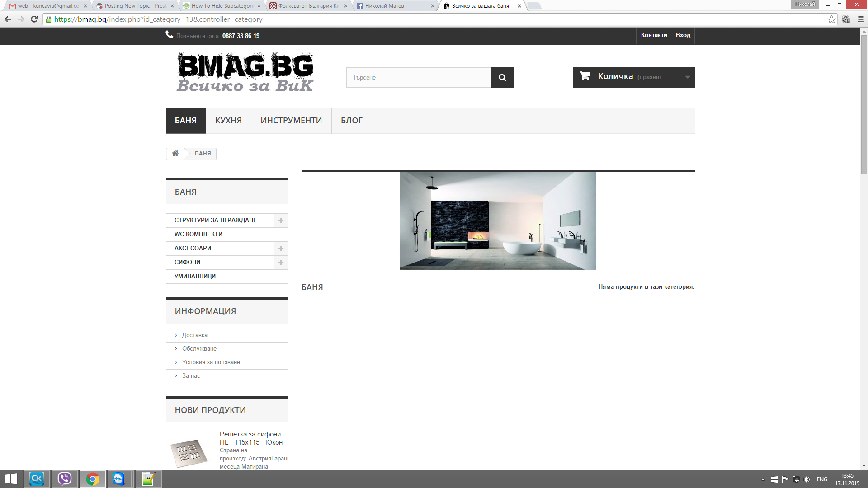Open the ИНСТРУМЕНТИ menu tab

[x=291, y=121]
